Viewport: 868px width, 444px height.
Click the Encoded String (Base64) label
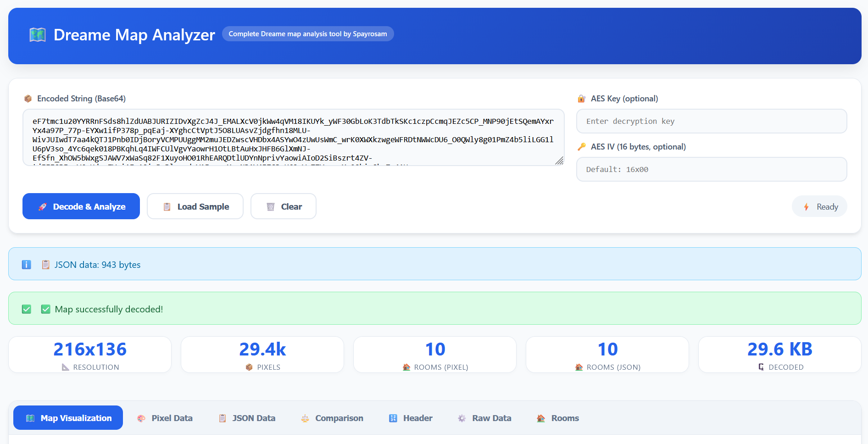[x=81, y=99]
